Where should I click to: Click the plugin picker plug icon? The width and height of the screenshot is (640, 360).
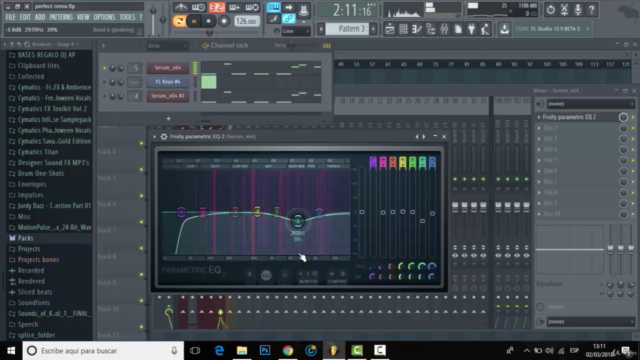pos(471,29)
